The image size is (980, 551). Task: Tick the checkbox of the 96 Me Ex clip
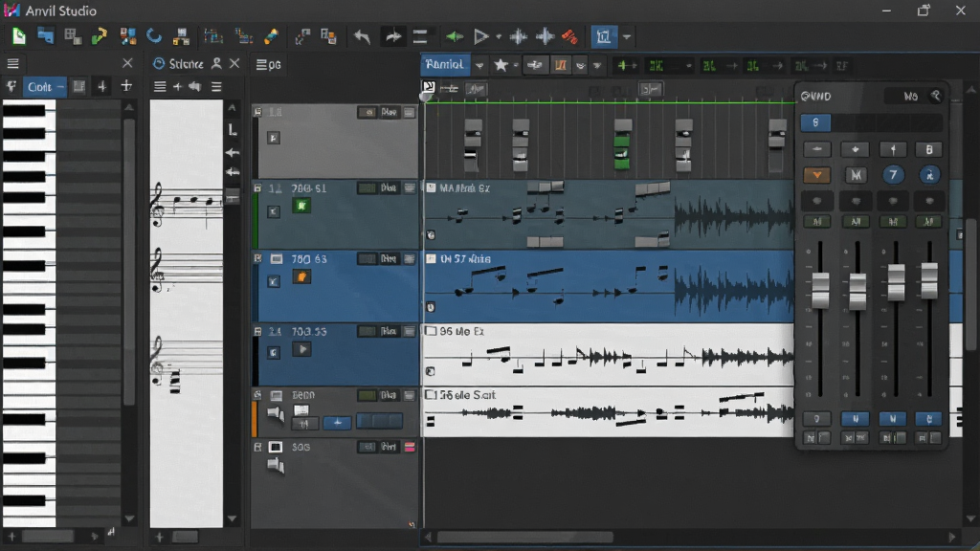[431, 331]
